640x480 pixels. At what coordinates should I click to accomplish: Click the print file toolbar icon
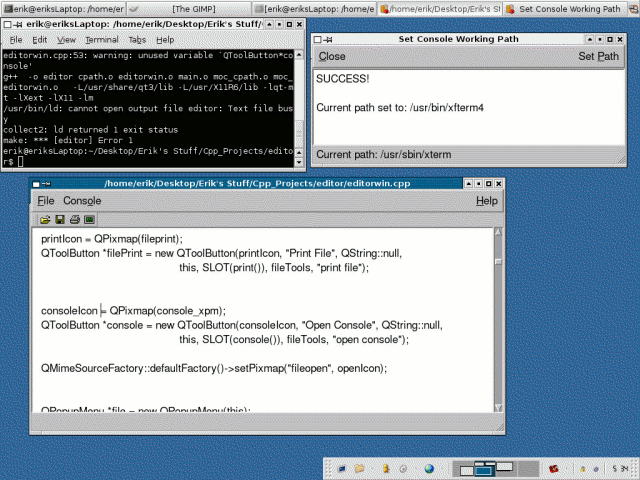click(x=74, y=218)
